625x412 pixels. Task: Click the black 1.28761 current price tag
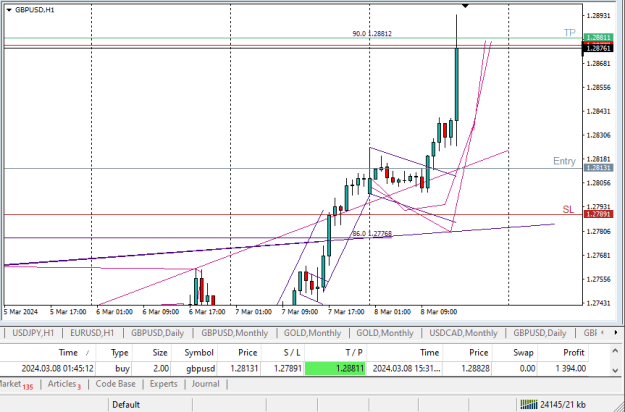[x=598, y=48]
